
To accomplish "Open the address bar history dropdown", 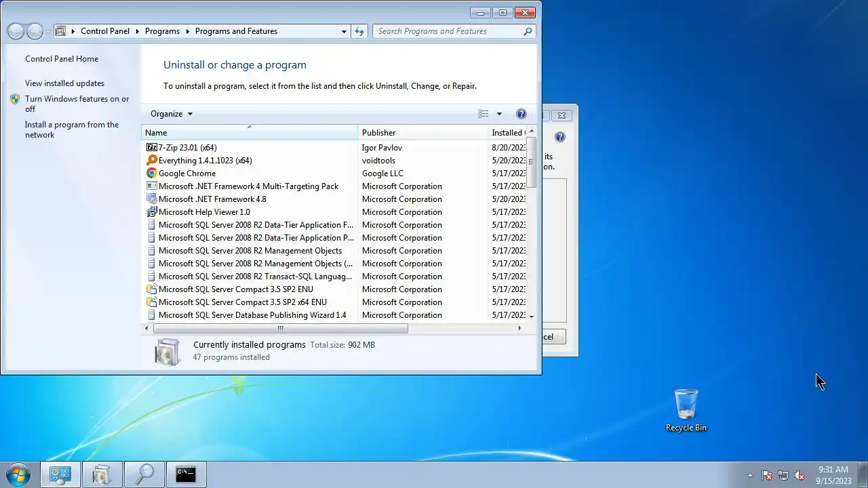I will point(344,31).
